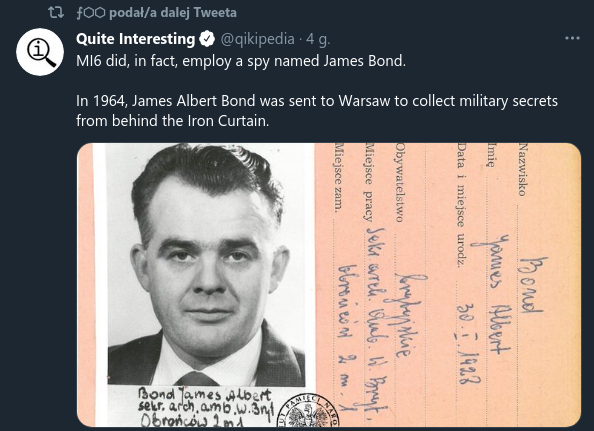Image resolution: width=594 pixels, height=431 pixels.
Task: Click the round eagle stamp on the card
Action: click(x=308, y=410)
